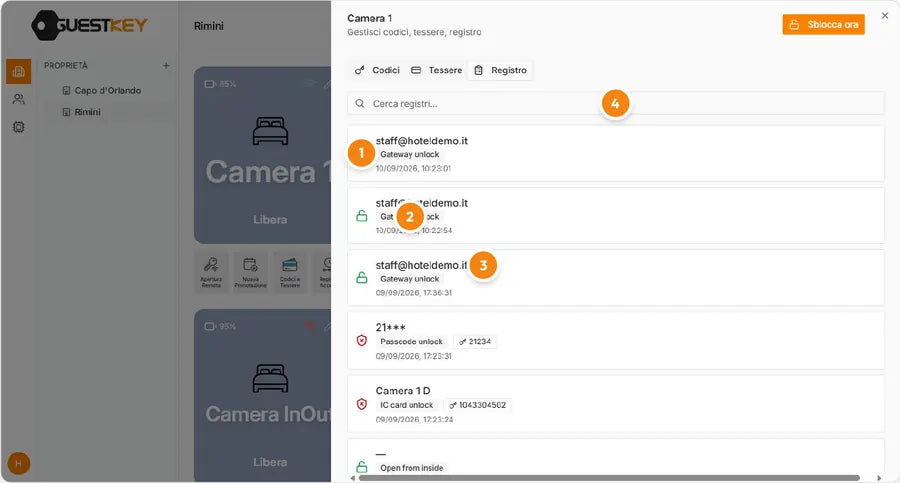Open the users icon in sidebar

[18, 99]
